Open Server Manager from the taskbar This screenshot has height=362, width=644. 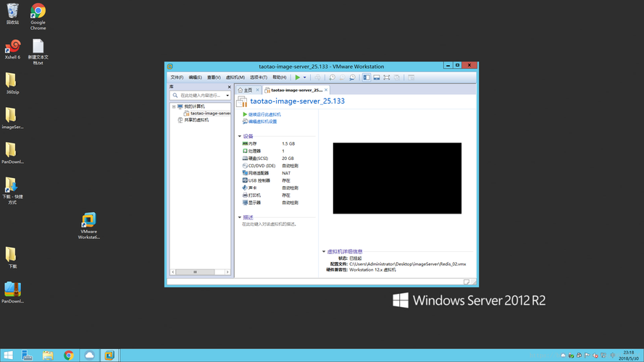[x=27, y=355]
